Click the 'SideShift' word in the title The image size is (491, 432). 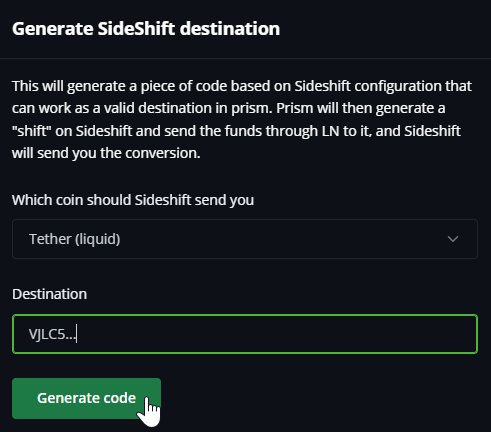[136, 29]
